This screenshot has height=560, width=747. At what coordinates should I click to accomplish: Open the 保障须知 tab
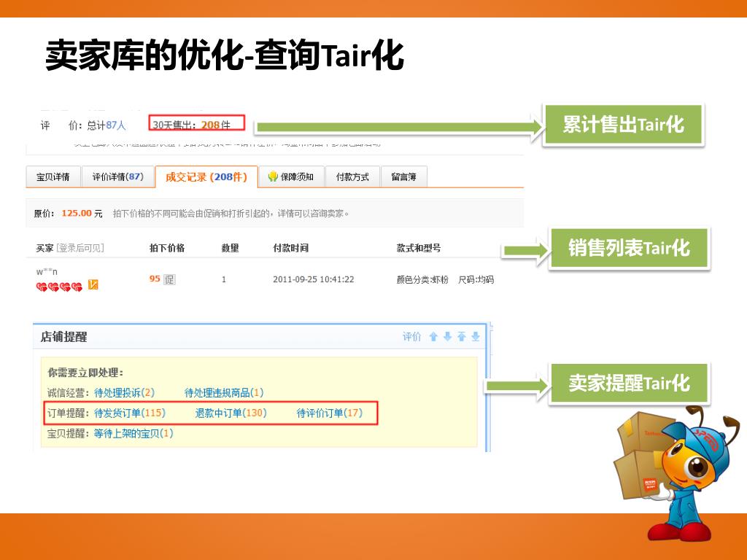point(291,176)
